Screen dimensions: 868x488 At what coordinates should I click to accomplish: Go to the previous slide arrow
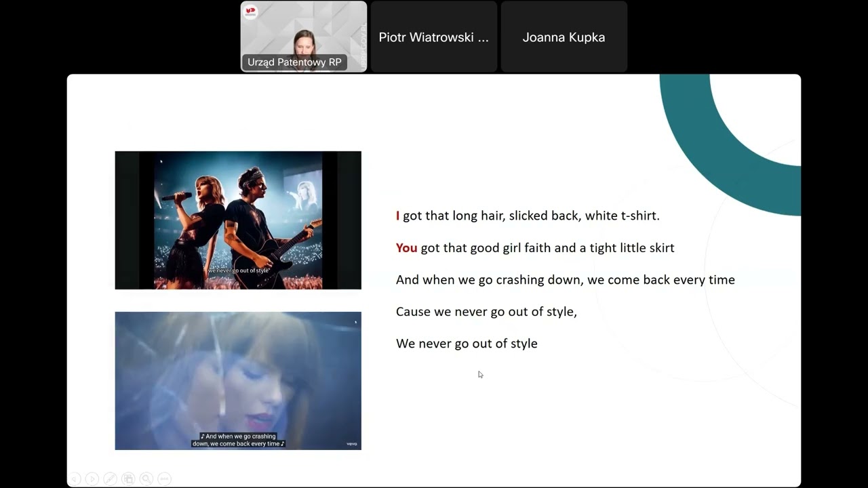pos(75,479)
